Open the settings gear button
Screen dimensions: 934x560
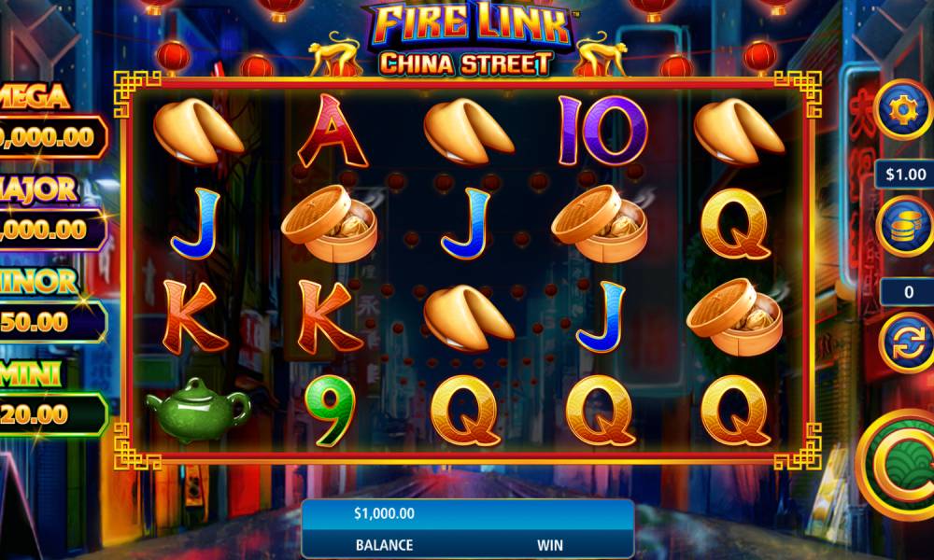click(x=905, y=109)
